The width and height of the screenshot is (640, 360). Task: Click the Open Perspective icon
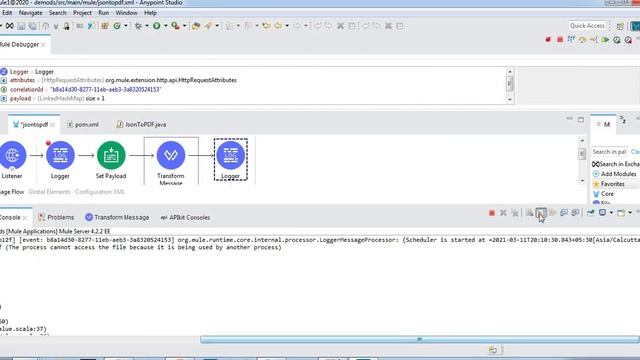click(620, 26)
